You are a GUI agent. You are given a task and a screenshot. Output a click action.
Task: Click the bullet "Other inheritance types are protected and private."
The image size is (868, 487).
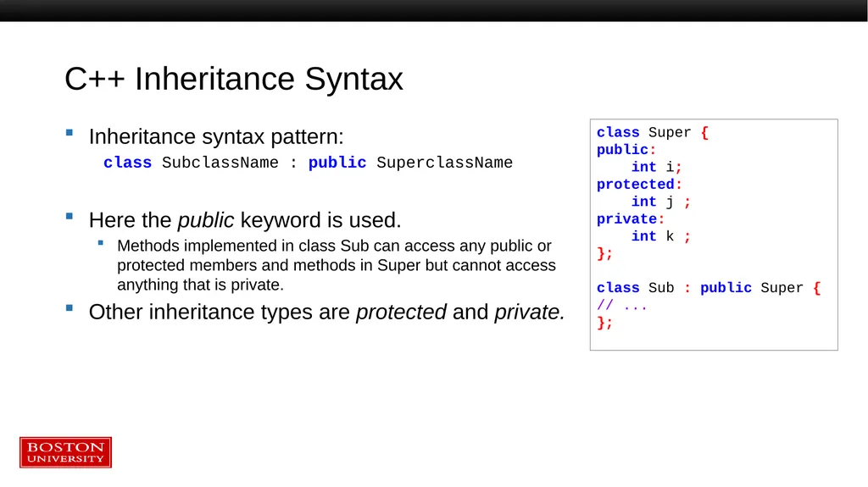[326, 313]
